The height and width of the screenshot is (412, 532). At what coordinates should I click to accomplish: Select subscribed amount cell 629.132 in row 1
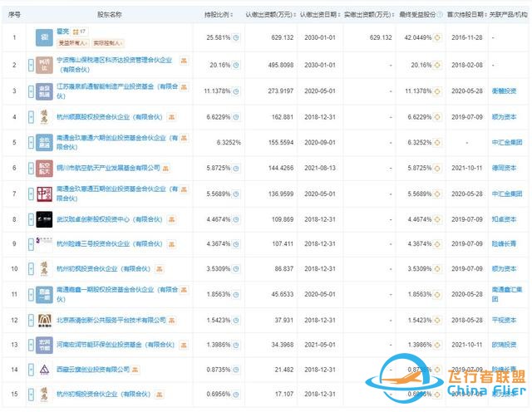[x=283, y=37]
